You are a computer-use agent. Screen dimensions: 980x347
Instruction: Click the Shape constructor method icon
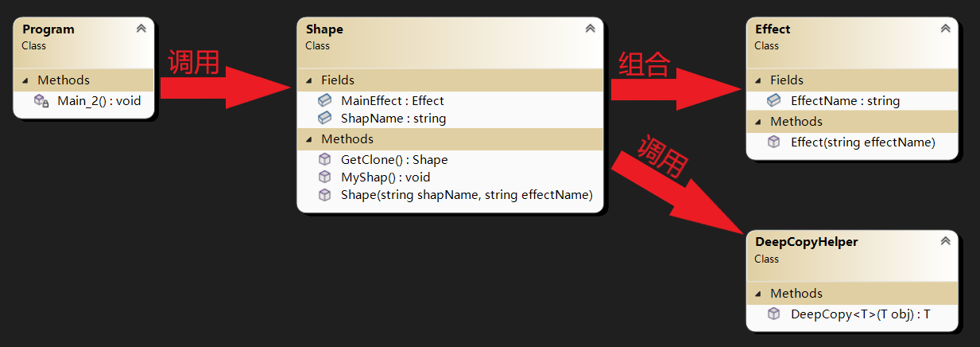point(324,195)
